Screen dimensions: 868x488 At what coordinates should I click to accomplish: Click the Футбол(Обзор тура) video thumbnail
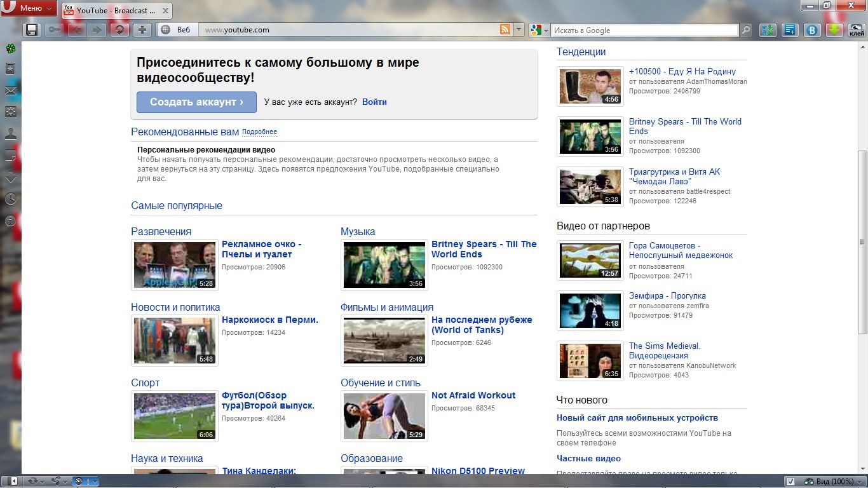click(175, 416)
